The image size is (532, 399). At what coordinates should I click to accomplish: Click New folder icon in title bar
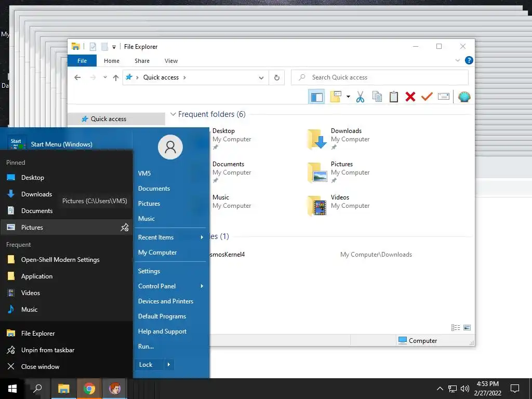(105, 46)
